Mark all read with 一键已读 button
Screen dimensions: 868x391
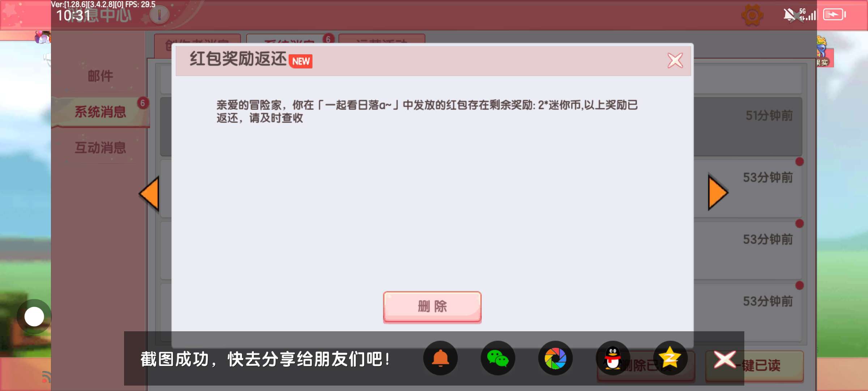[x=754, y=366]
